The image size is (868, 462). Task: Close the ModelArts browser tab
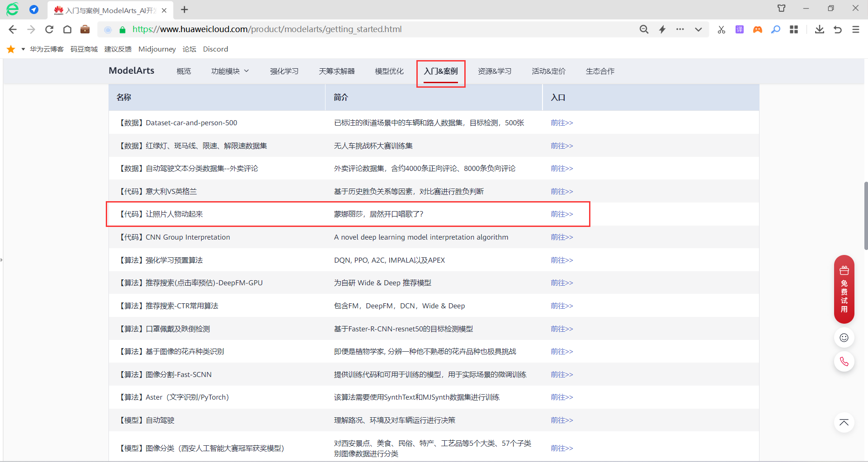pos(164,10)
